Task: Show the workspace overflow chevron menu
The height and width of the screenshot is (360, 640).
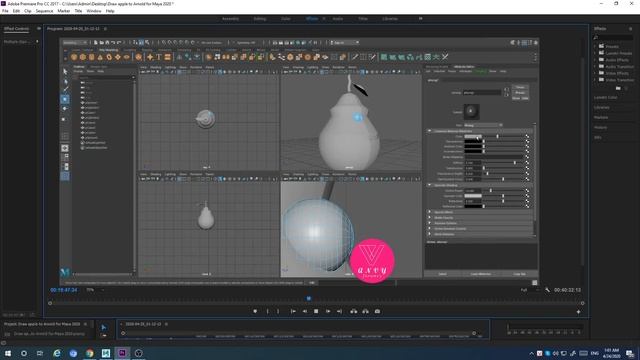Action: point(420,19)
